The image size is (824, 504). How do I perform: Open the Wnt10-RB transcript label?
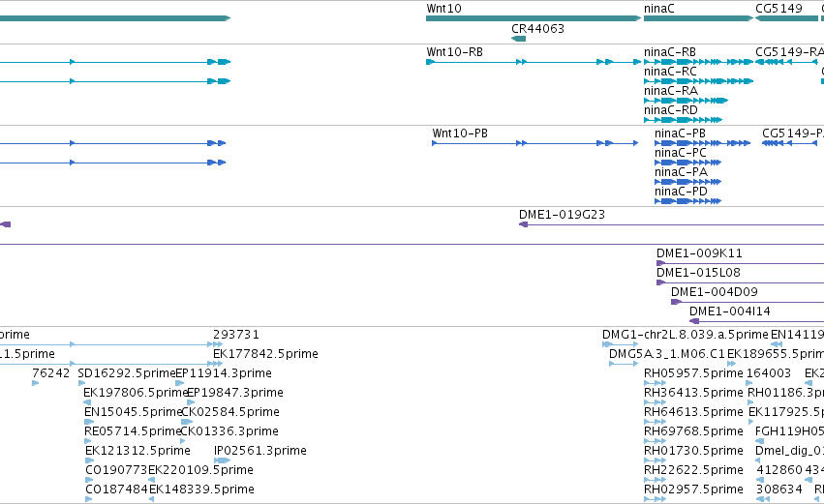pyautogui.click(x=454, y=52)
